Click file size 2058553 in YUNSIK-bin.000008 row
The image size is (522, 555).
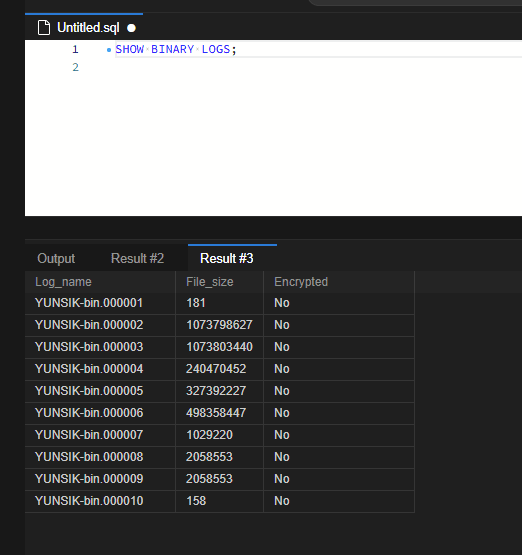[x=210, y=457]
